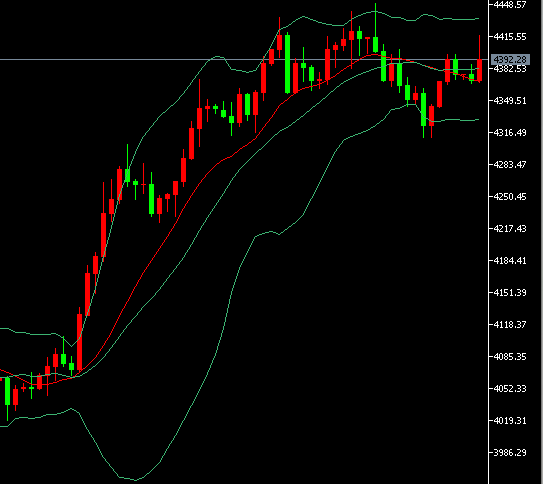Click the 4250.45 price axis label
This screenshot has height=484, width=543.
point(510,197)
